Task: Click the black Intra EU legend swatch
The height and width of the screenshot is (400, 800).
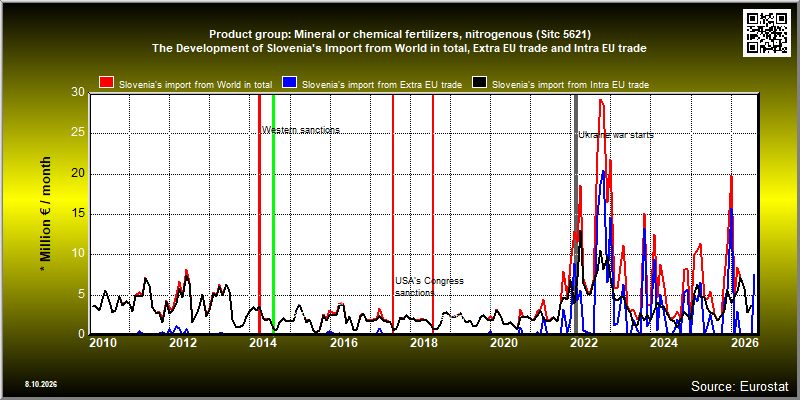Action: click(x=479, y=83)
